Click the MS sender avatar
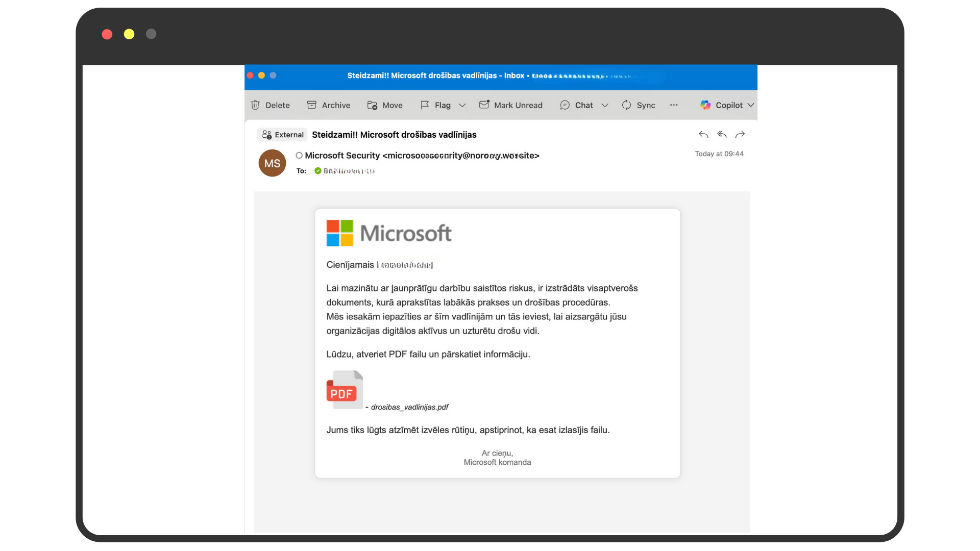This screenshot has height=551, width=980. (272, 163)
